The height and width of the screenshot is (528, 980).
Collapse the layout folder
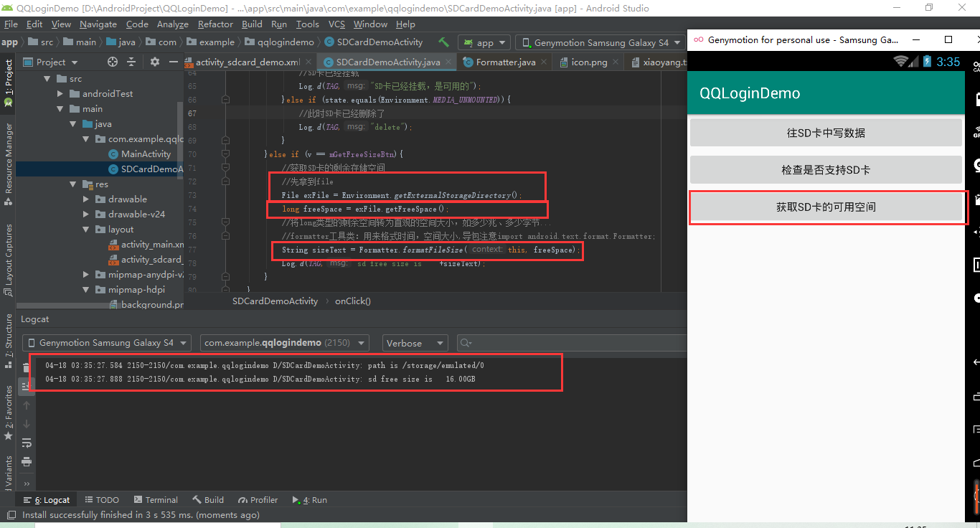86,230
